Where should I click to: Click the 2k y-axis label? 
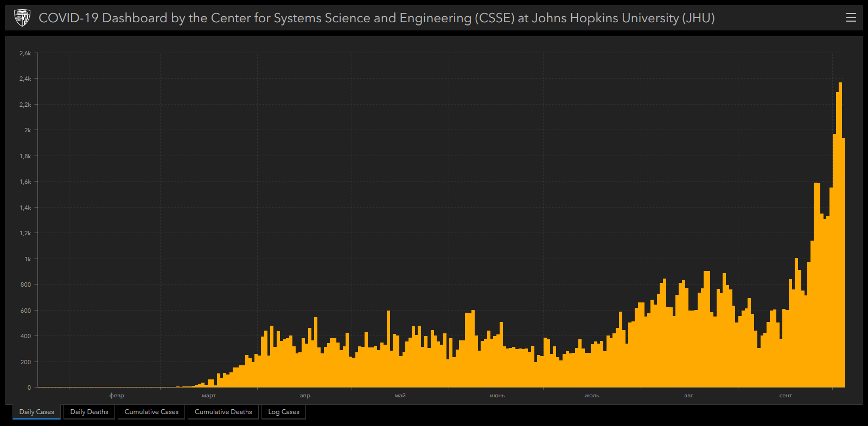(28, 130)
